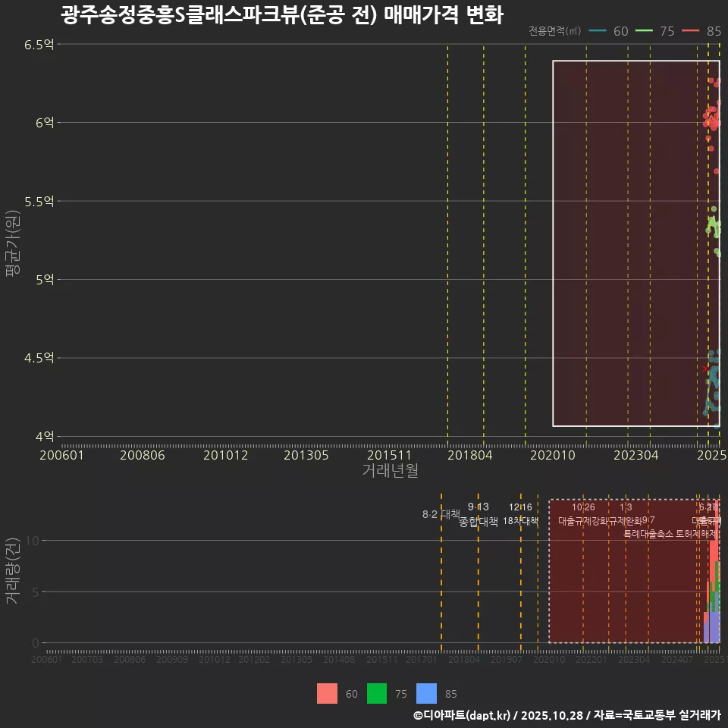Click the 9·13 종합대책 annotation label
The width and height of the screenshot is (728, 728).
(479, 513)
